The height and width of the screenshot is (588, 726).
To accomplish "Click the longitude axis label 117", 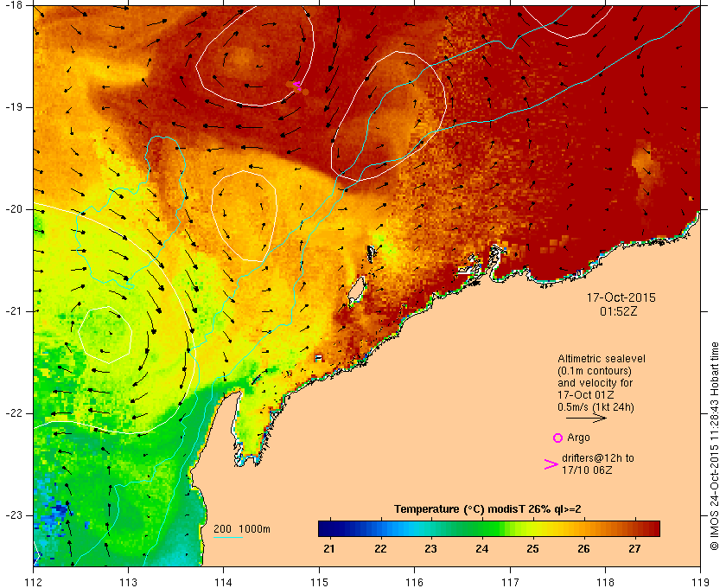I will [510, 582].
